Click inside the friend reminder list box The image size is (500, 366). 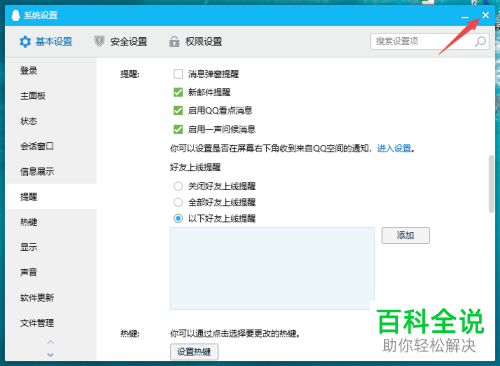point(272,268)
